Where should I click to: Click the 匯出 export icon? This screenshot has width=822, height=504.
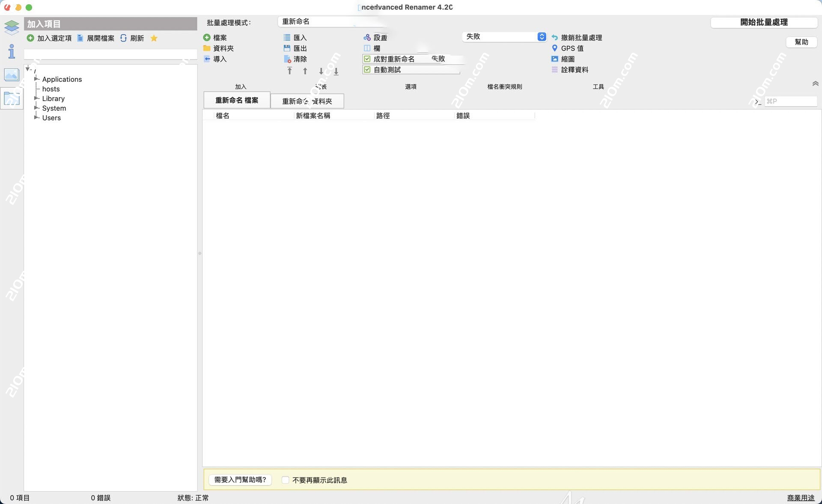point(287,48)
